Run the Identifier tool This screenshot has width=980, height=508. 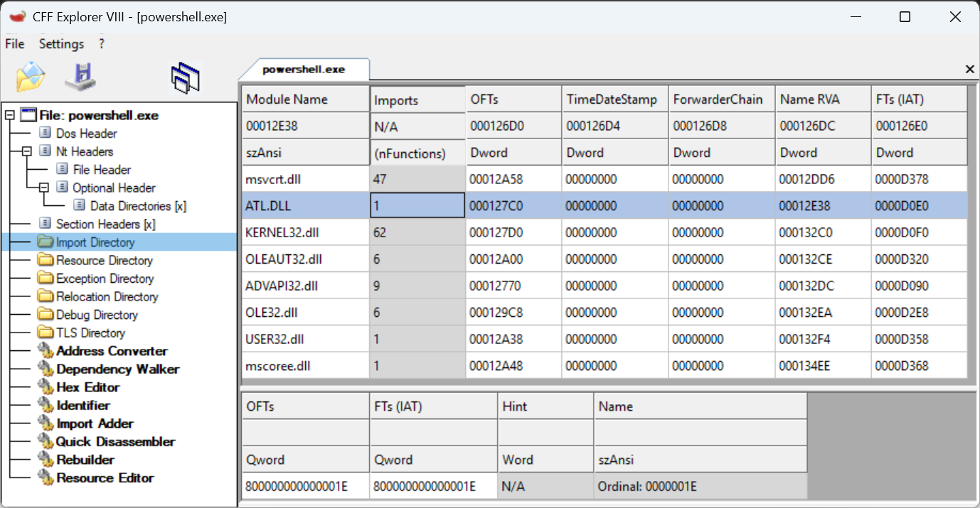82,405
